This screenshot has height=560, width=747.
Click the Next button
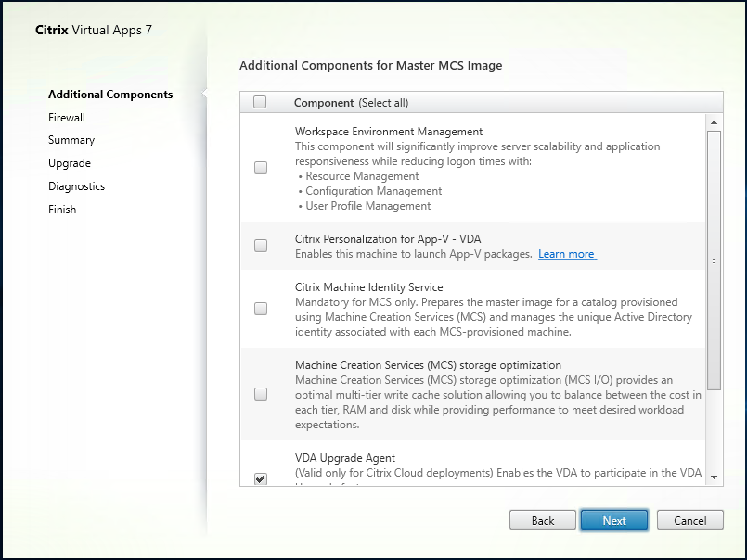(614, 520)
